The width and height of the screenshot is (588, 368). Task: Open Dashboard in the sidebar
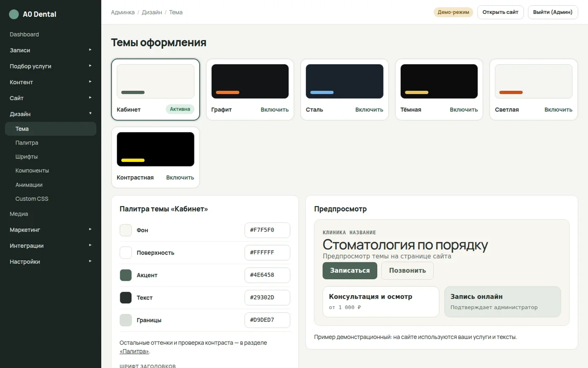tap(50, 34)
